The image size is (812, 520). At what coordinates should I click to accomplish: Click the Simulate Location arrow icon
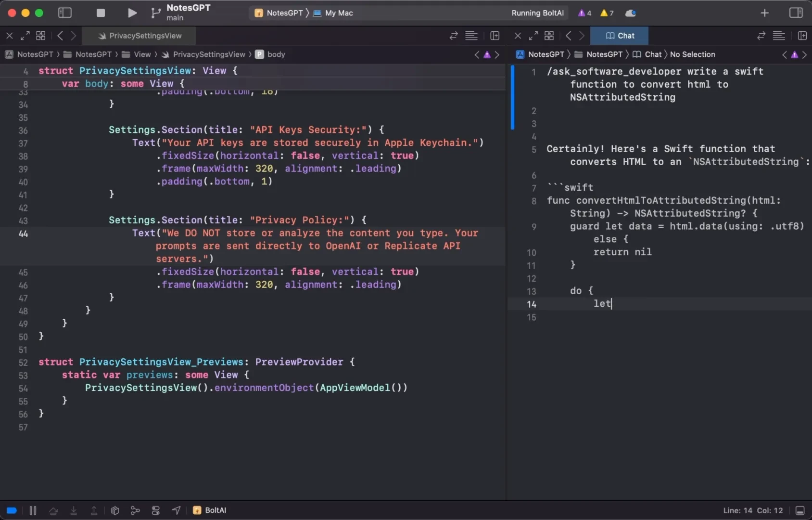[x=176, y=510]
